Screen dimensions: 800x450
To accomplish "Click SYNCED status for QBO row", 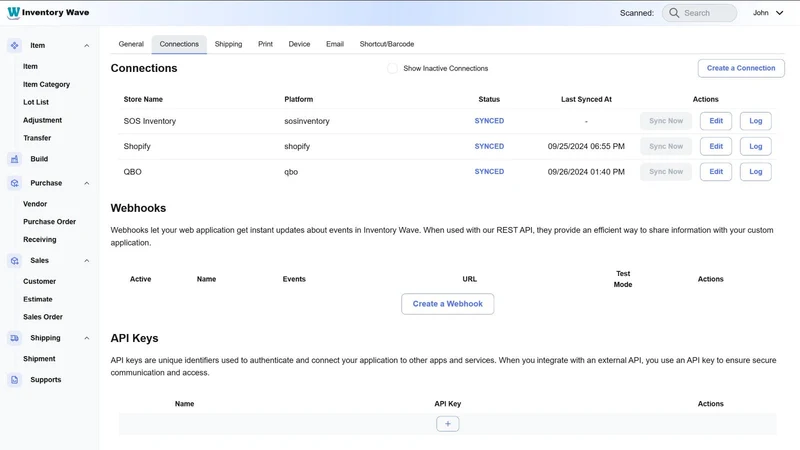I will [x=489, y=171].
